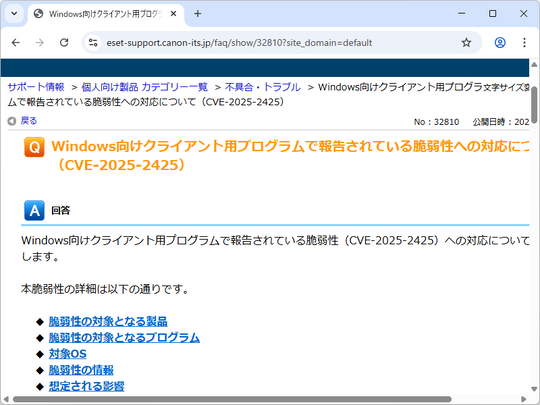Click the 戻る back link
Viewport: 540px width, 405px height.
click(29, 121)
